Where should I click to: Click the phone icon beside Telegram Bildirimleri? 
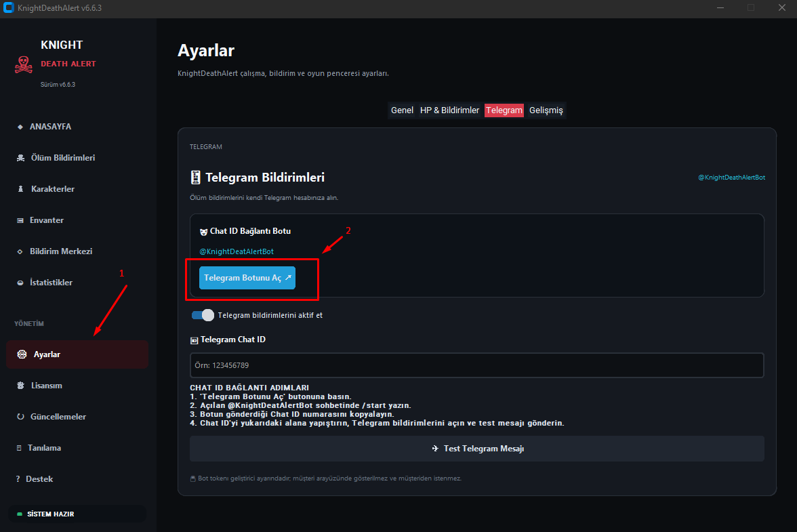click(x=195, y=178)
